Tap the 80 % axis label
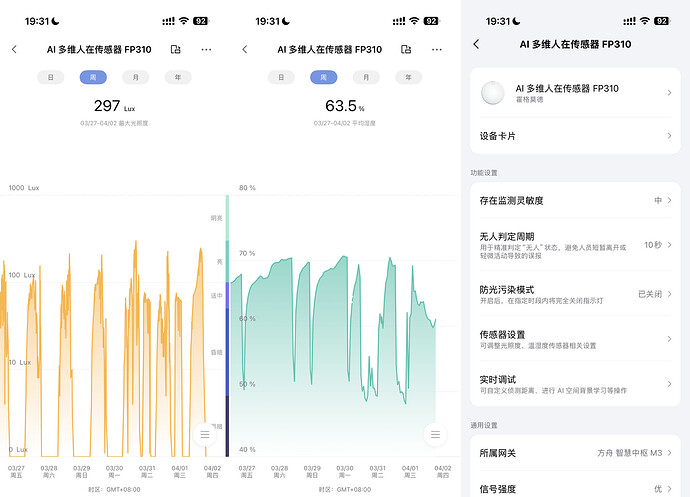This screenshot has height=497, width=690. click(x=247, y=188)
